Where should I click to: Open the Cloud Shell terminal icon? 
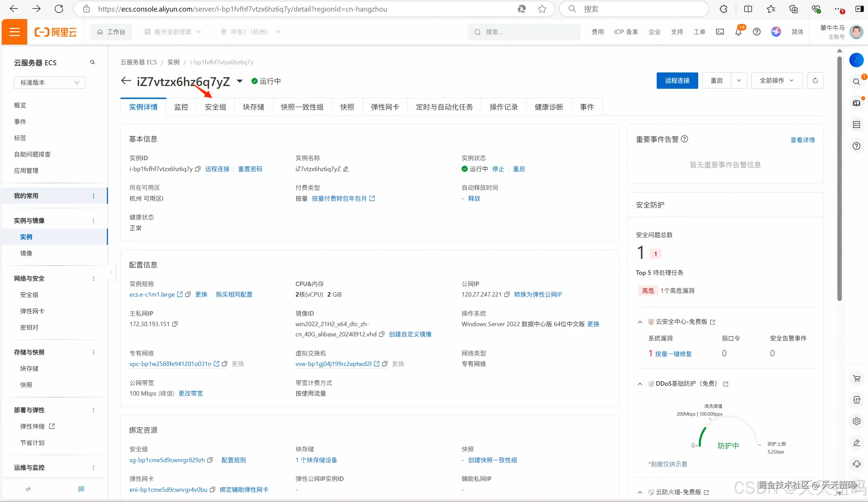coord(720,32)
